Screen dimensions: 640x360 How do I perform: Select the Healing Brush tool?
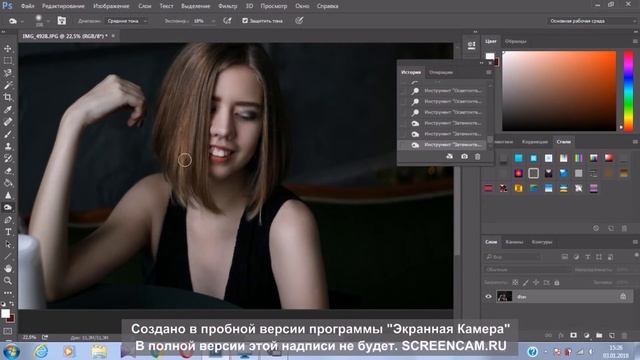8,122
